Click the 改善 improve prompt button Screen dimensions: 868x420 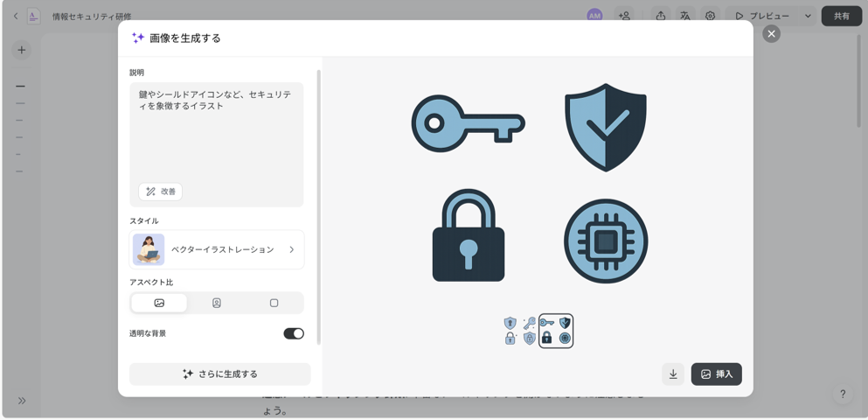161,191
